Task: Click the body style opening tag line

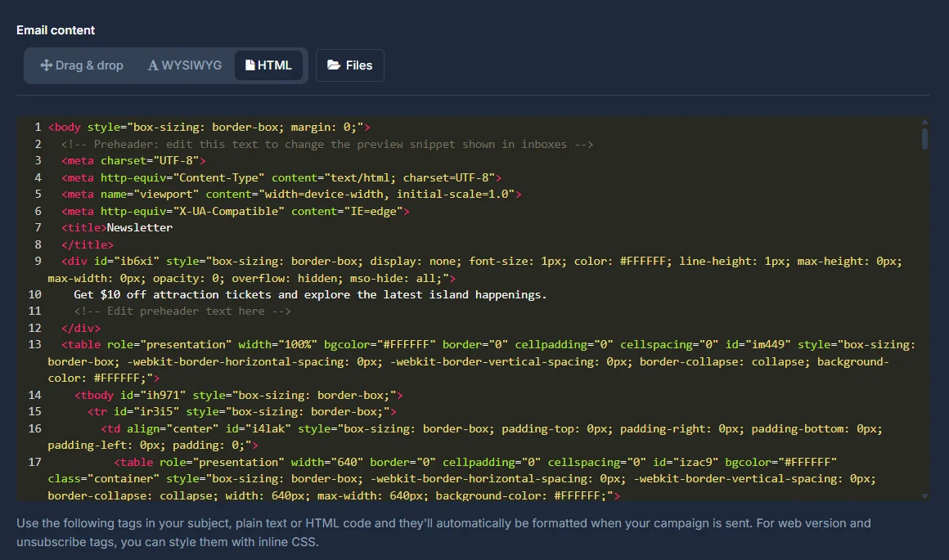Action: (x=209, y=127)
